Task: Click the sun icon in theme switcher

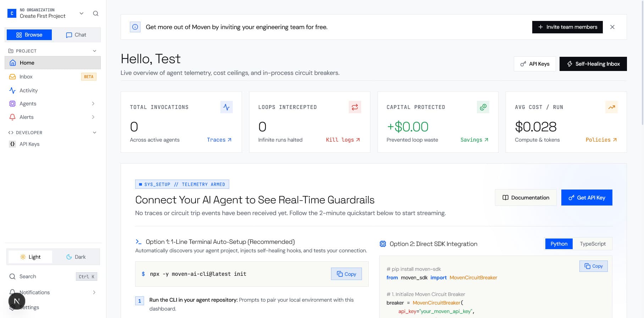Action: click(23, 257)
